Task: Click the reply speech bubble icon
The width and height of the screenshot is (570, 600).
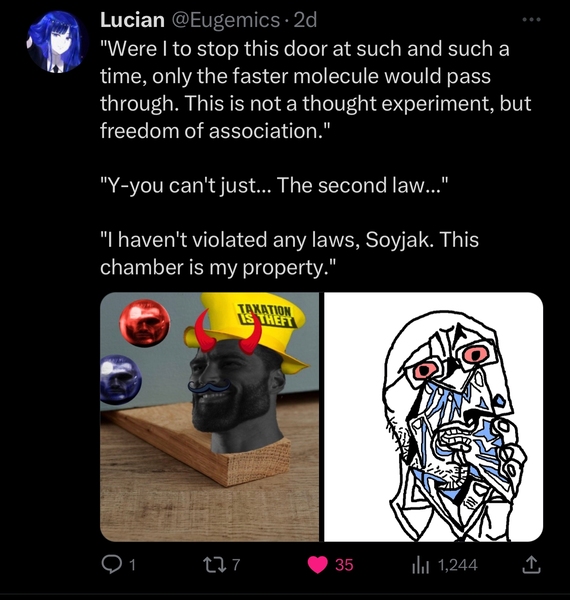Action: pyautogui.click(x=111, y=564)
